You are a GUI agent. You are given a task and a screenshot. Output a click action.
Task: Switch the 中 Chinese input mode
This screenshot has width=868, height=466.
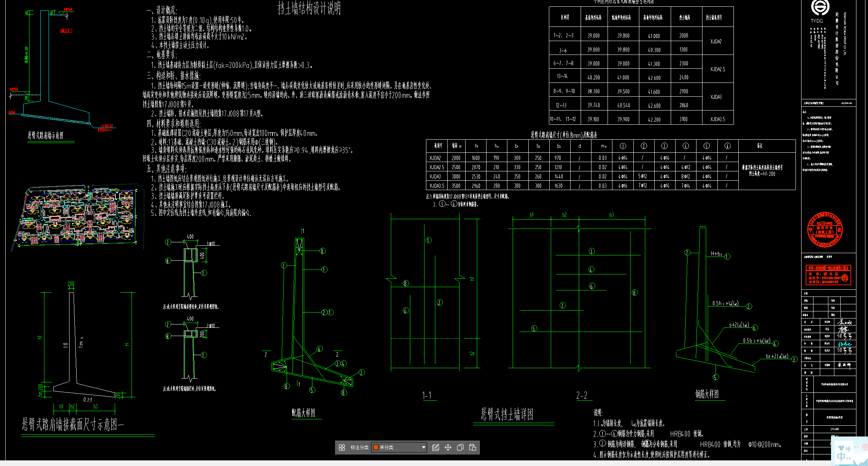coord(841,457)
